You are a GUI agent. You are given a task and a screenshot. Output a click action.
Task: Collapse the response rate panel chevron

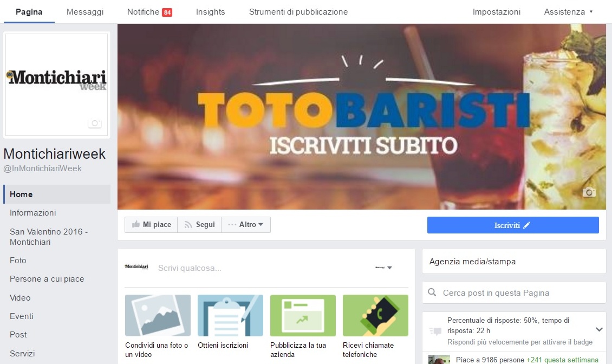(x=599, y=329)
